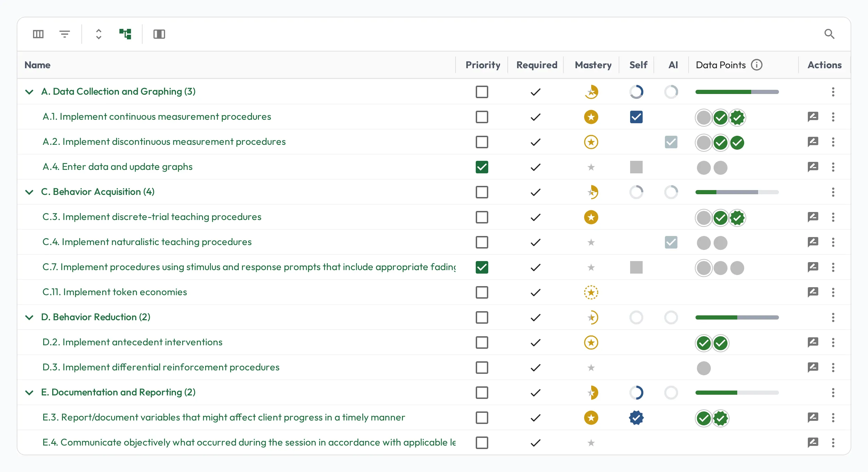Collapse A. Data Collection and Graphing
Image resolution: width=868 pixels, height=472 pixels.
click(x=30, y=92)
